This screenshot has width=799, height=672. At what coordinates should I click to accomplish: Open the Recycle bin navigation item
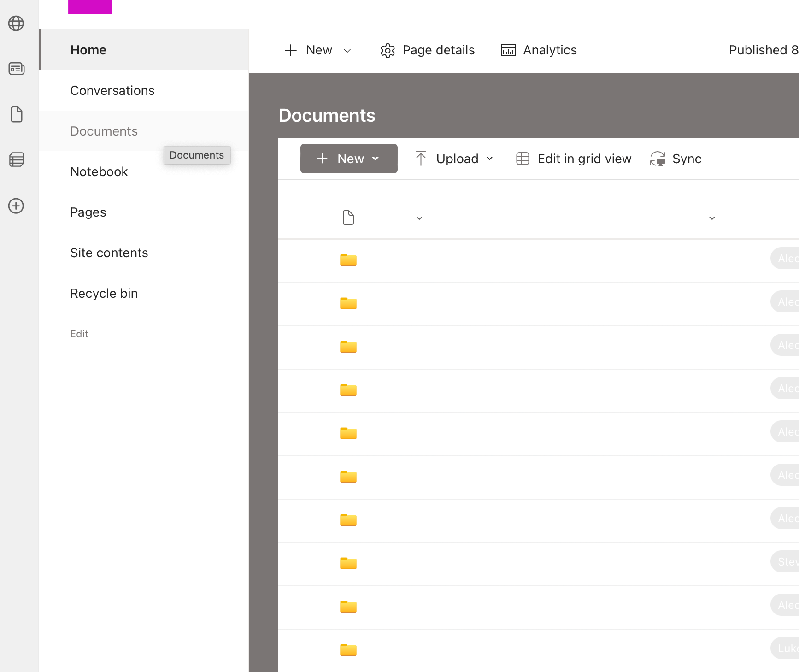pos(144,293)
